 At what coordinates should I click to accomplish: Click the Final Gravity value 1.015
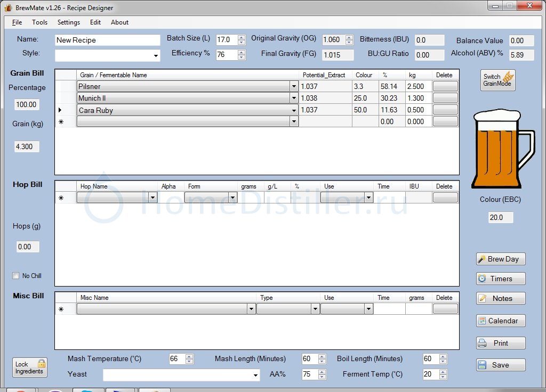338,55
